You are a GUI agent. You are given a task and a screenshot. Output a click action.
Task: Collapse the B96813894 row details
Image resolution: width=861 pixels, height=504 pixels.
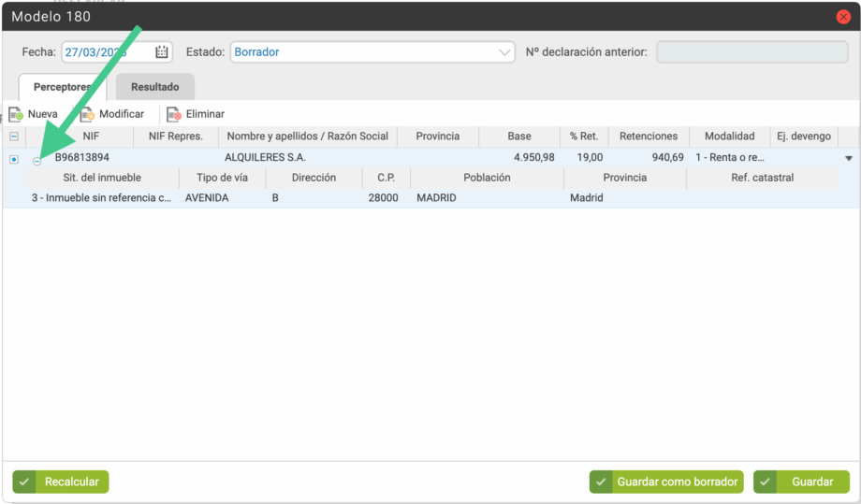point(37,161)
